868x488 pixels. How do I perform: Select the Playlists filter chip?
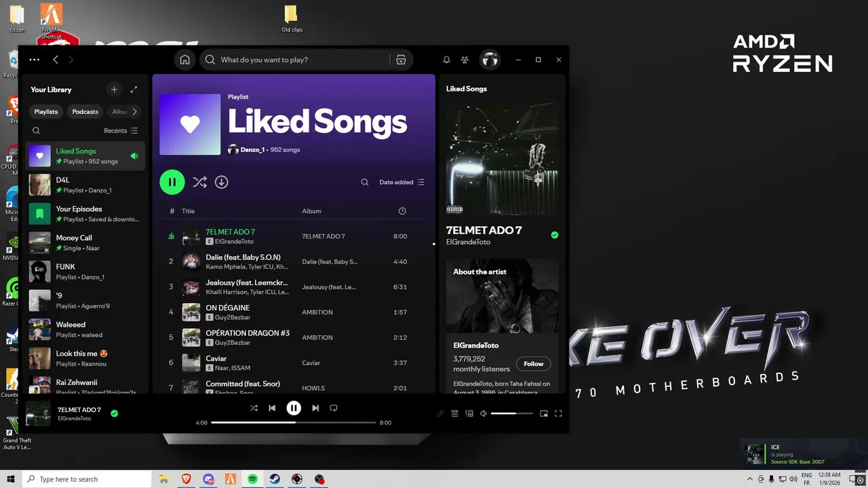coord(46,112)
